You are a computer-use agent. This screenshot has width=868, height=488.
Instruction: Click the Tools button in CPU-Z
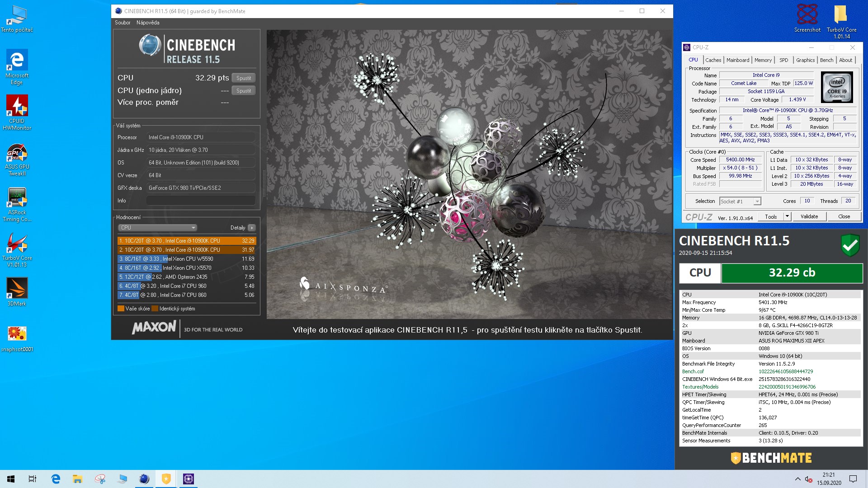point(771,216)
